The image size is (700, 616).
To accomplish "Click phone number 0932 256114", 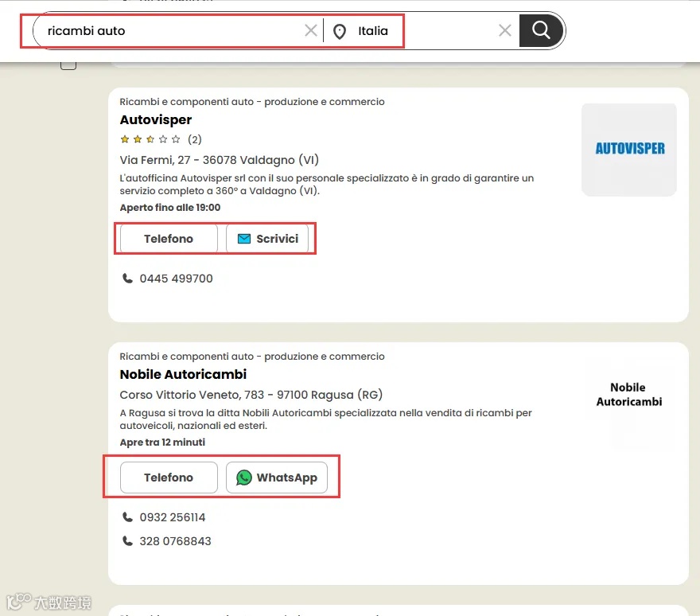I will (x=173, y=517).
